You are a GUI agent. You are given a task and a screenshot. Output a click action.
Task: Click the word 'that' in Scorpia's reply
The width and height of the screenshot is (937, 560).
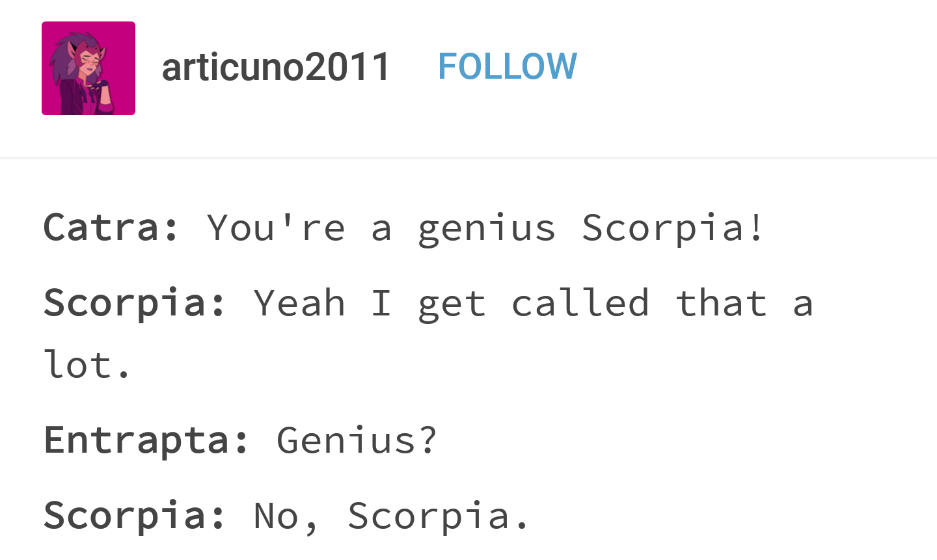click(x=721, y=303)
